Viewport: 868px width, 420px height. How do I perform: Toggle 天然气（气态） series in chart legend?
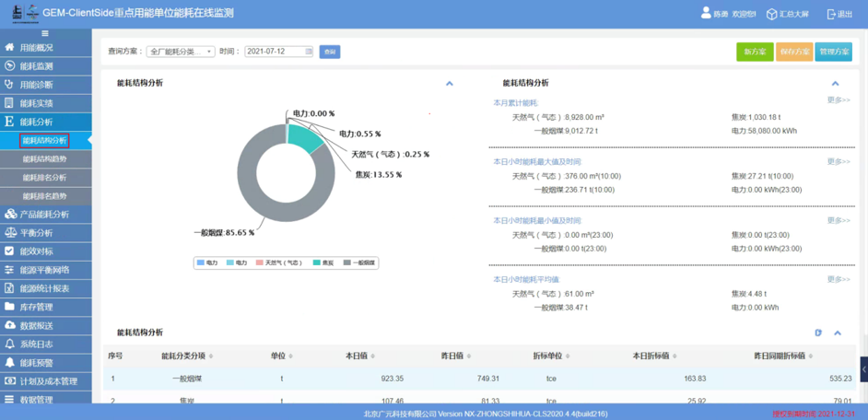(278, 263)
